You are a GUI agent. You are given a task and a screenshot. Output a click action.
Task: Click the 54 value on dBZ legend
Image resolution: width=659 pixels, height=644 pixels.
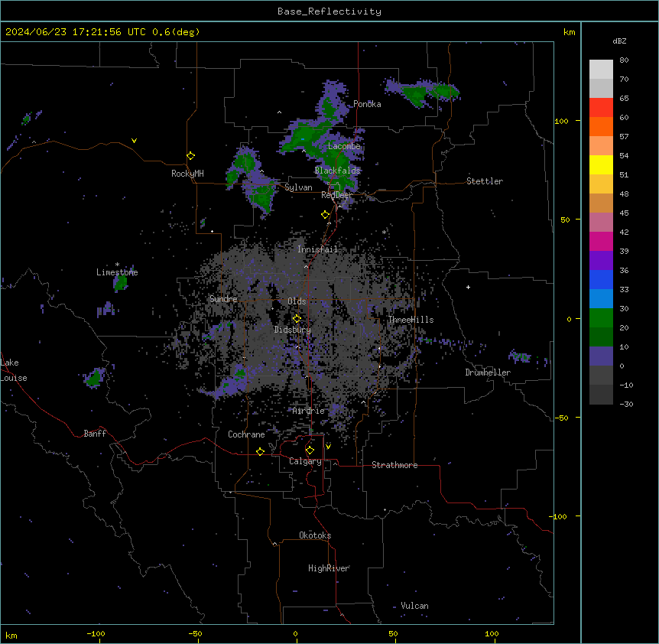(624, 155)
